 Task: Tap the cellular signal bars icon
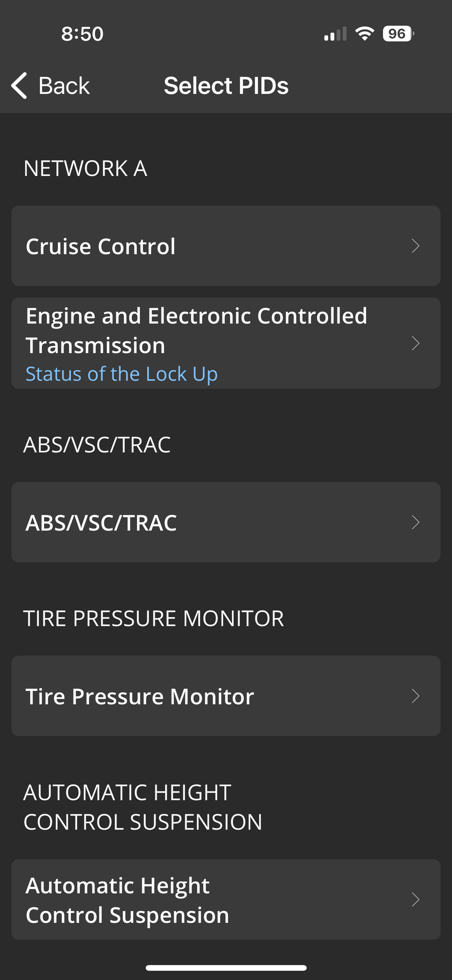335,34
